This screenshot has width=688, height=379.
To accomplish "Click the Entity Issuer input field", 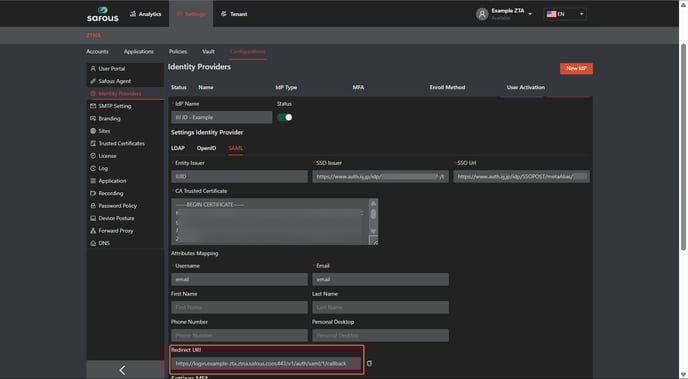I will 239,176.
